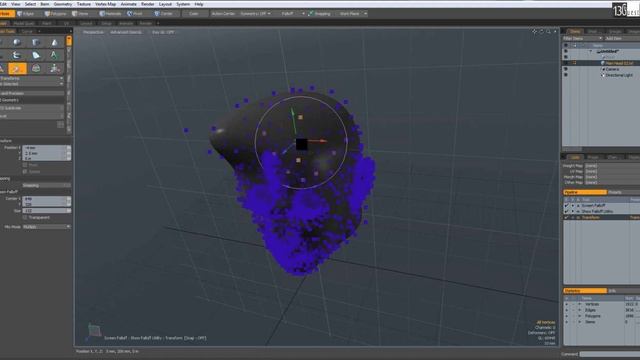Switch to Materials selection mode

[x=111, y=13]
